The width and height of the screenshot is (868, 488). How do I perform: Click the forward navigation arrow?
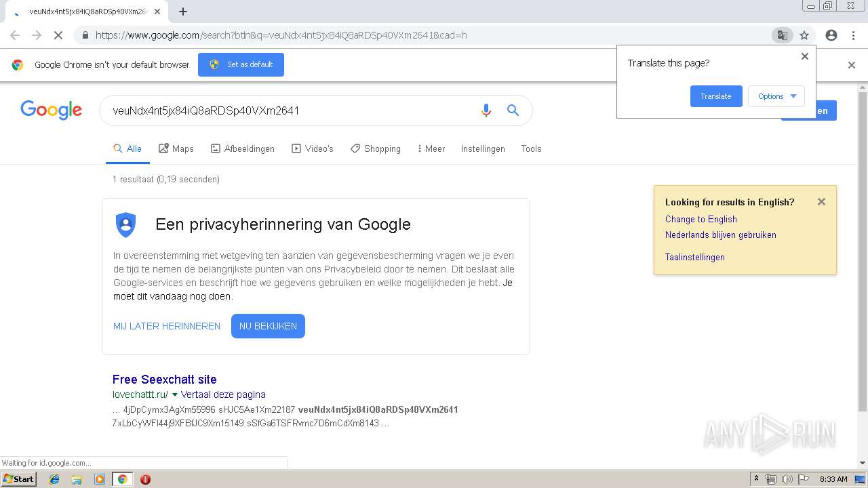click(37, 35)
